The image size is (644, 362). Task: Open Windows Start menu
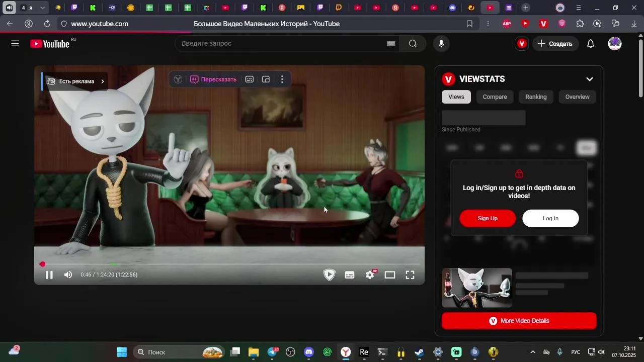coord(122,352)
